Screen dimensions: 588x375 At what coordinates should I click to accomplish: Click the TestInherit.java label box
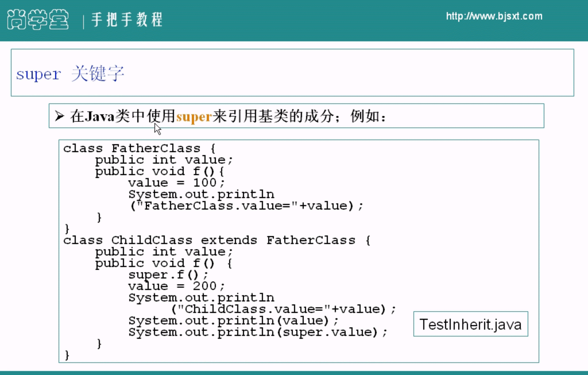point(470,324)
